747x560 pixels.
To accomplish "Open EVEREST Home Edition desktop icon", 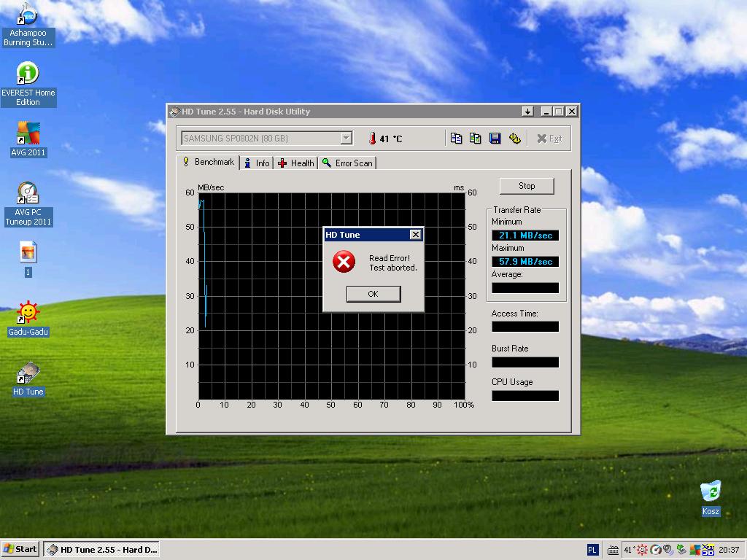I will pos(28,85).
